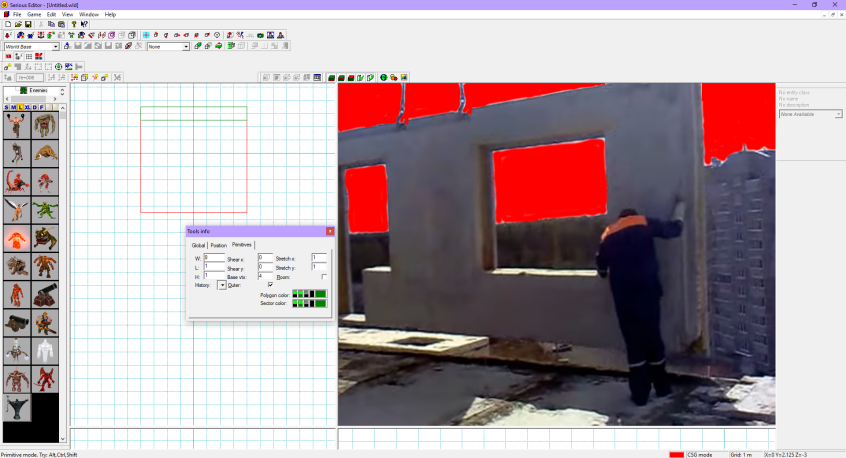Click the New document icon
The image size is (846, 458).
pos(8,24)
